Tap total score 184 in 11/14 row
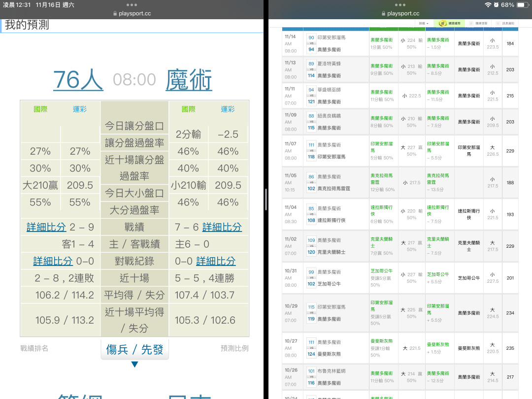Screen dimensions: 532x399 coord(510,44)
